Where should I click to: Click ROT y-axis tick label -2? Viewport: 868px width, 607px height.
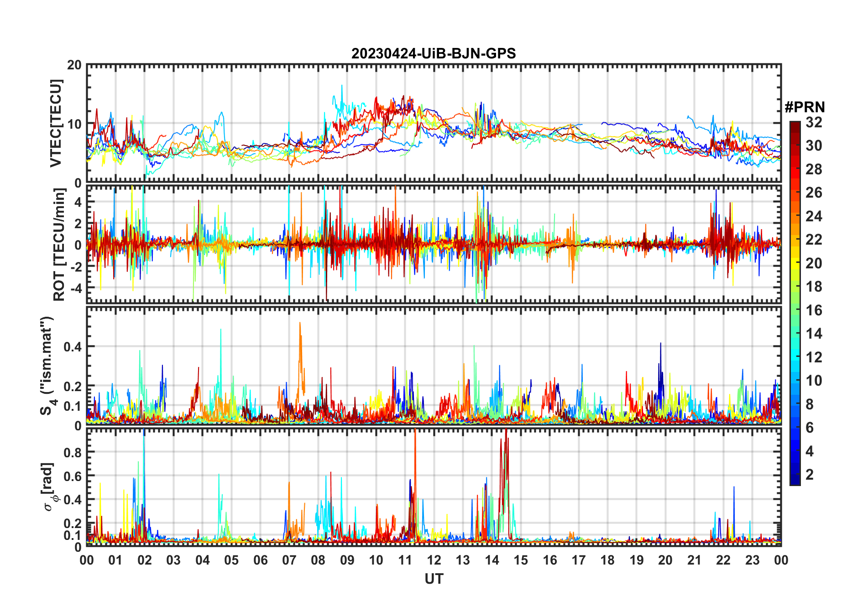click(75, 267)
